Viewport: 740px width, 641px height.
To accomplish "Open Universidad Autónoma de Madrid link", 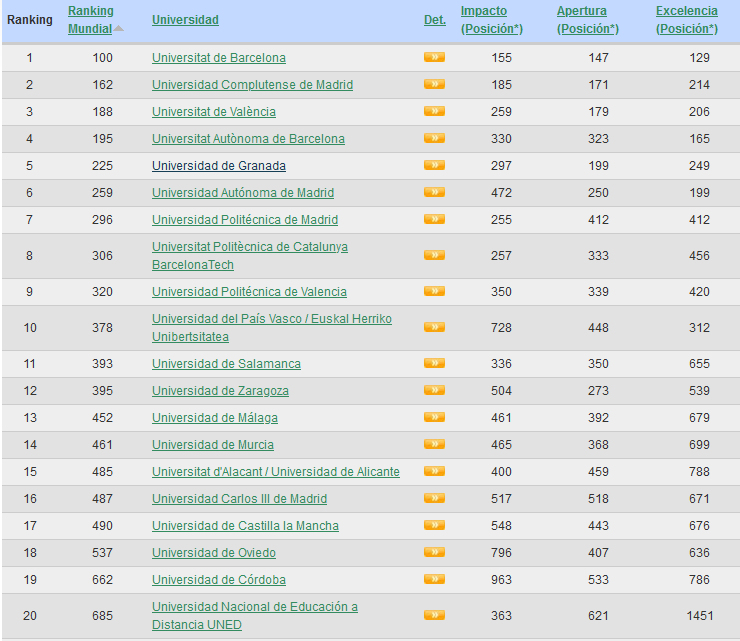I will tap(243, 193).
